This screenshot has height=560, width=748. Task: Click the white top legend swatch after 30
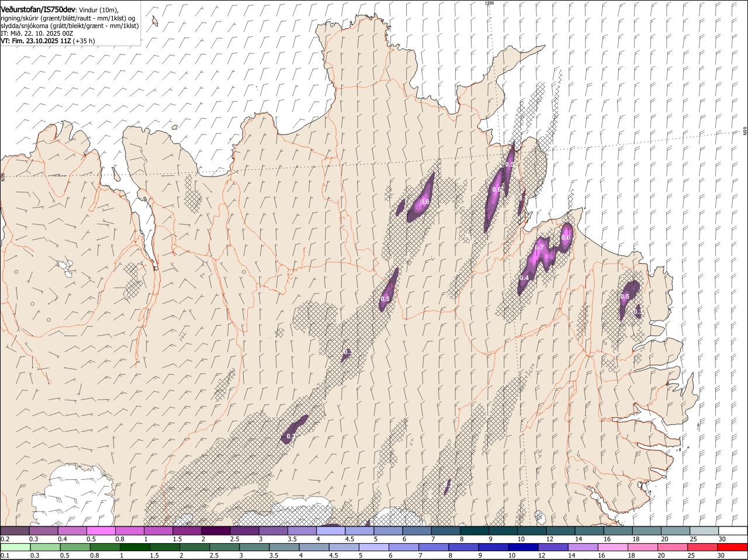click(x=733, y=531)
